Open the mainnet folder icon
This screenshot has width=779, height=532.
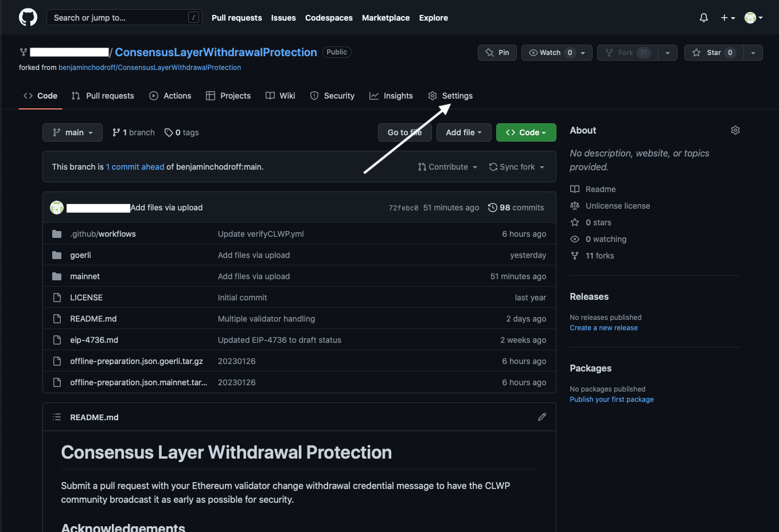point(57,276)
